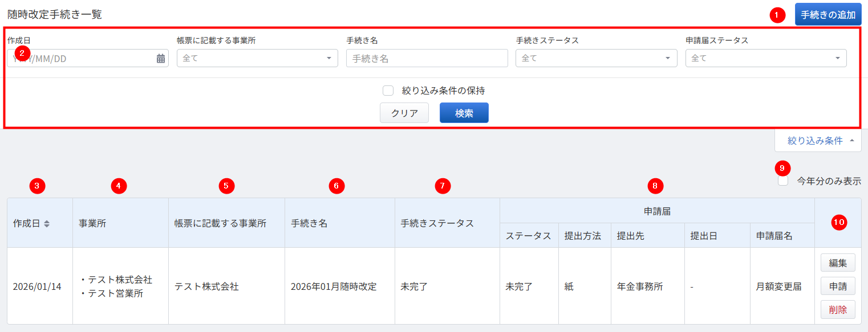Click 手続きの追加 button
868x332 pixels.
click(x=828, y=15)
